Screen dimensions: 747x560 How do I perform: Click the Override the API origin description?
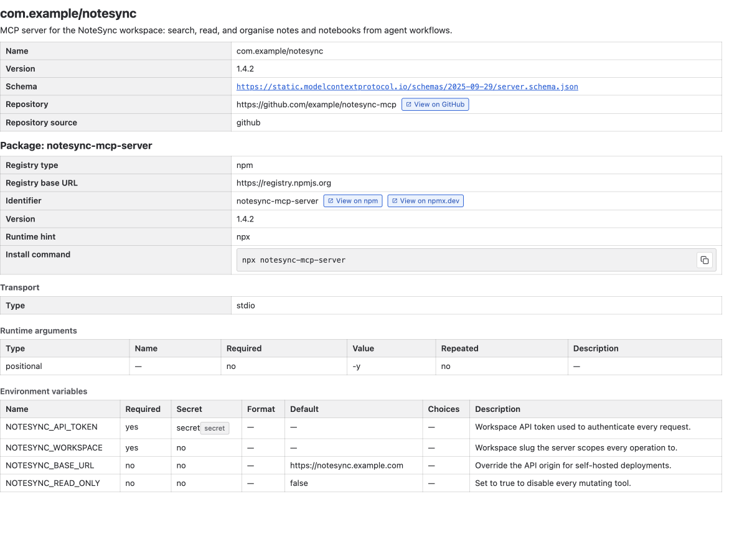[x=573, y=465]
